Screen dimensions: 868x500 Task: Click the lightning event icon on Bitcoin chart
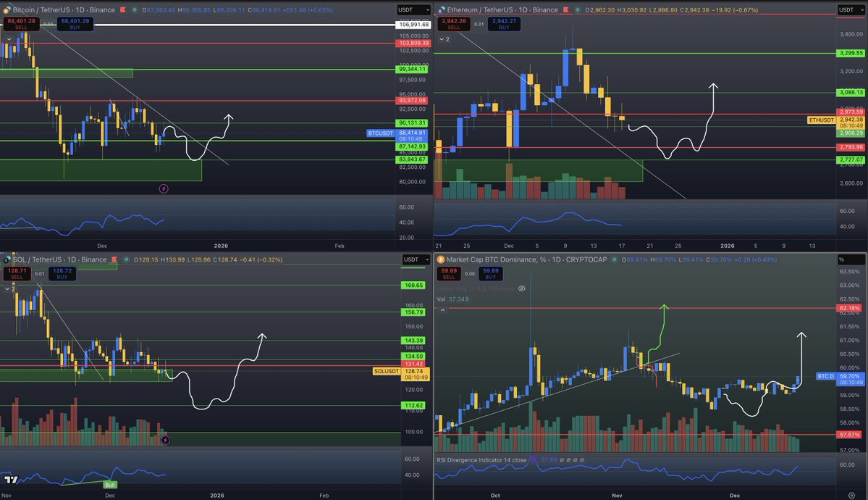tap(164, 189)
